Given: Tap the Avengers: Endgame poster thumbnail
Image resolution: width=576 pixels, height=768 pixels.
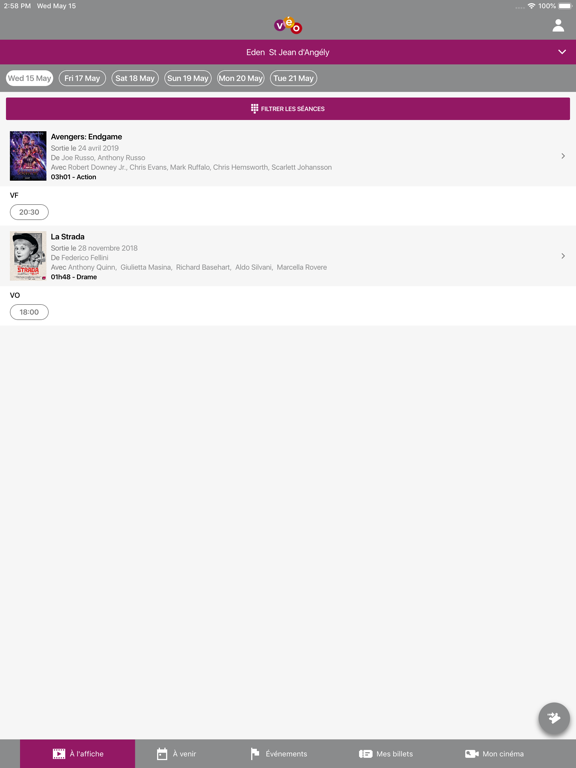Looking at the screenshot, I should click(28, 156).
